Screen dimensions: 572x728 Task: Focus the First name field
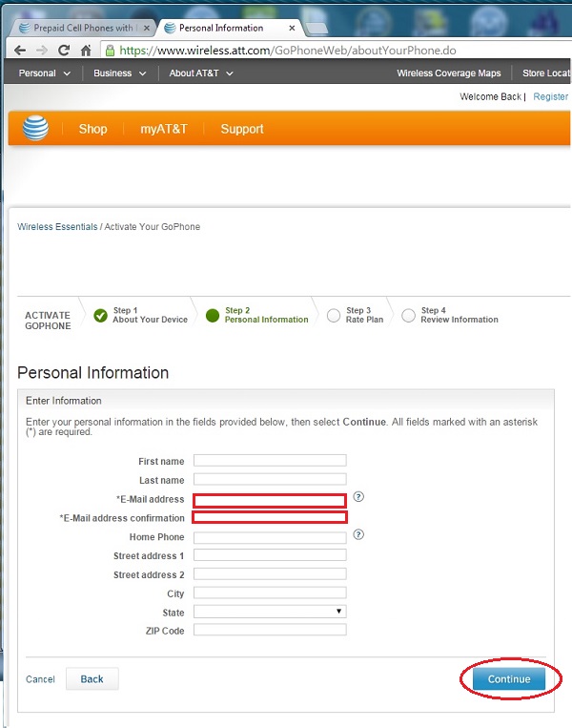(x=270, y=460)
